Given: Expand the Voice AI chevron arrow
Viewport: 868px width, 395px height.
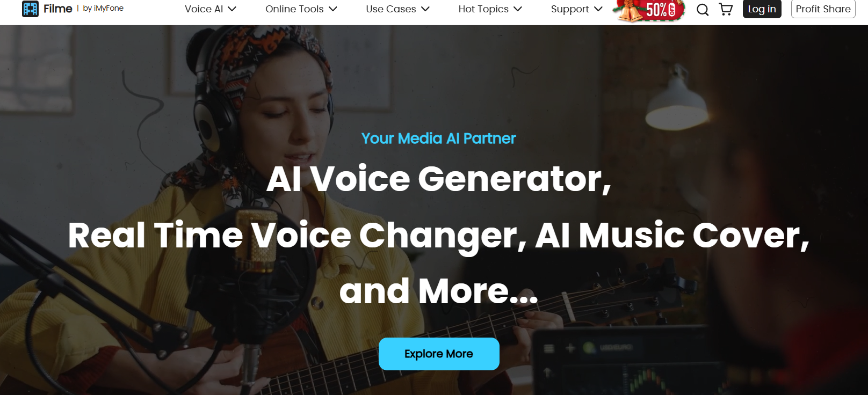Looking at the screenshot, I should [x=232, y=9].
